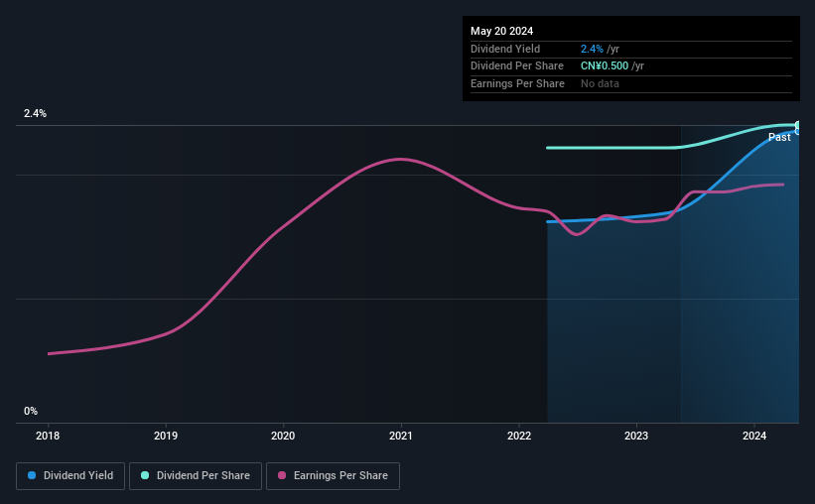This screenshot has width=815, height=504.
Task: Click the 2.4% yield value in tooltip
Action: tap(592, 49)
